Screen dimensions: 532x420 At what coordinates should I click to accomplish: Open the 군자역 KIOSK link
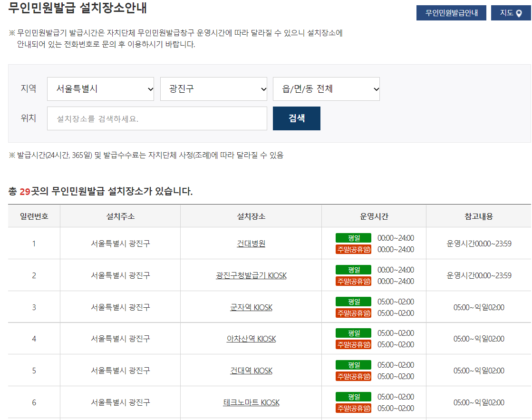coord(250,307)
